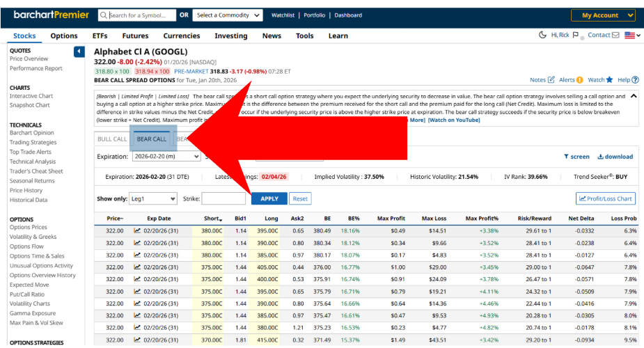Open chart icon in 380.00C/390.00C row

tap(137, 243)
